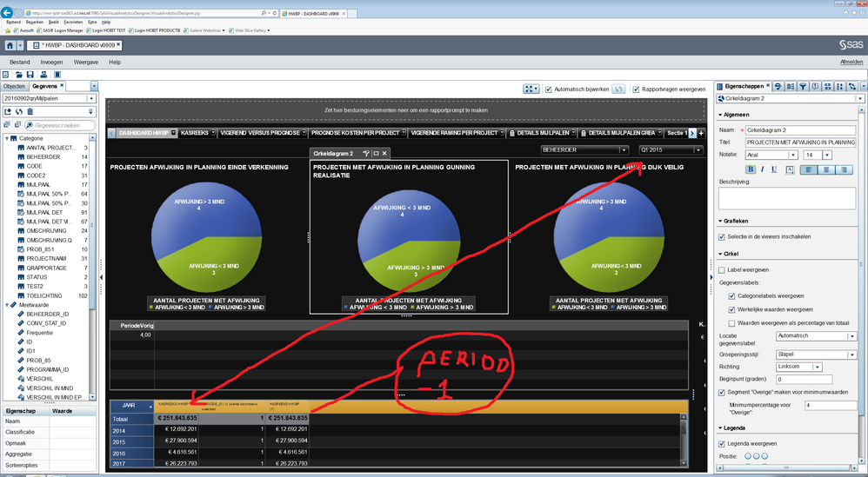The width and height of the screenshot is (868, 477).
Task: Select the first Legenda position radio button
Action: click(x=748, y=456)
